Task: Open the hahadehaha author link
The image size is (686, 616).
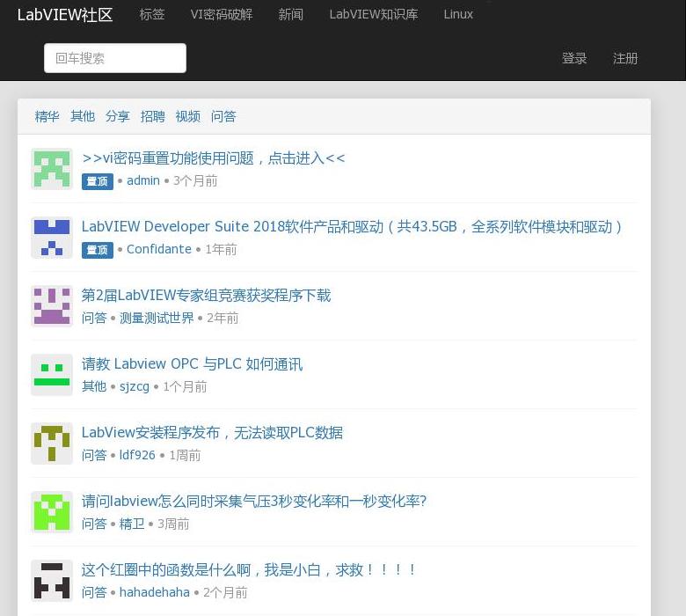Action: (155, 592)
